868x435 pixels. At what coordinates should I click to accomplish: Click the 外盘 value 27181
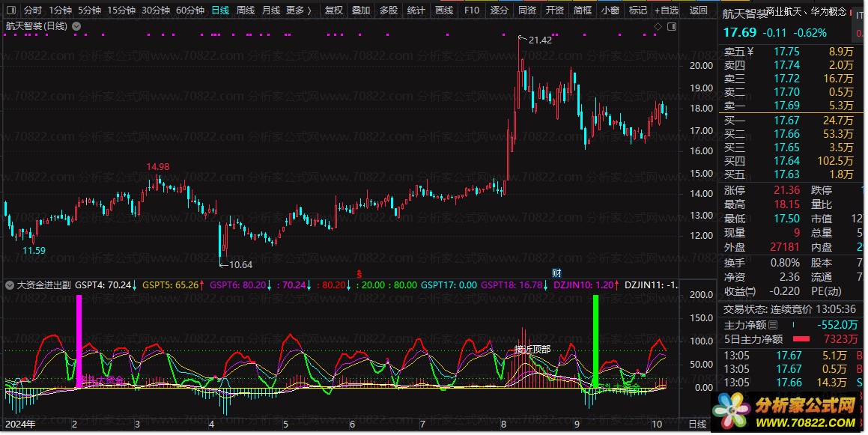[784, 247]
